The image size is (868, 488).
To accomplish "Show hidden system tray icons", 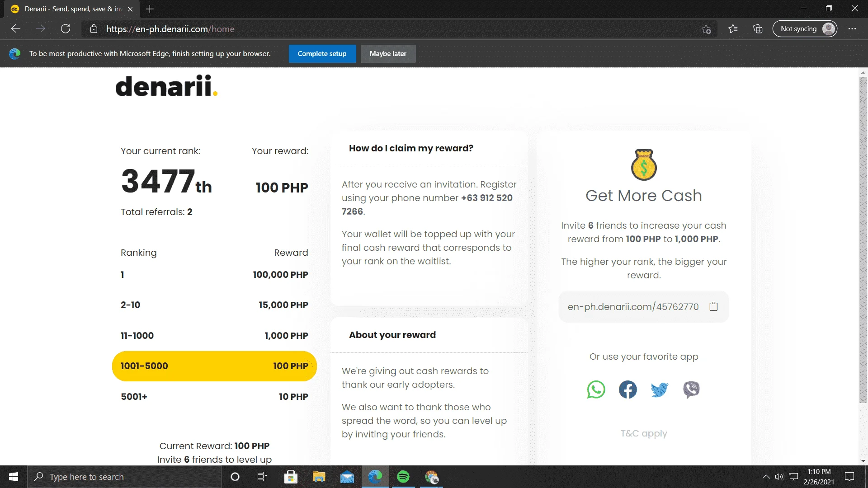I will tap(766, 477).
